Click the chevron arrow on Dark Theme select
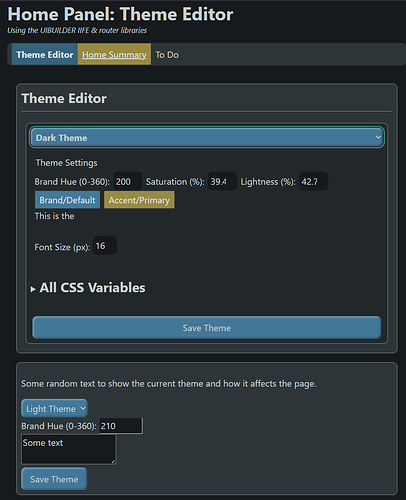 coord(378,137)
